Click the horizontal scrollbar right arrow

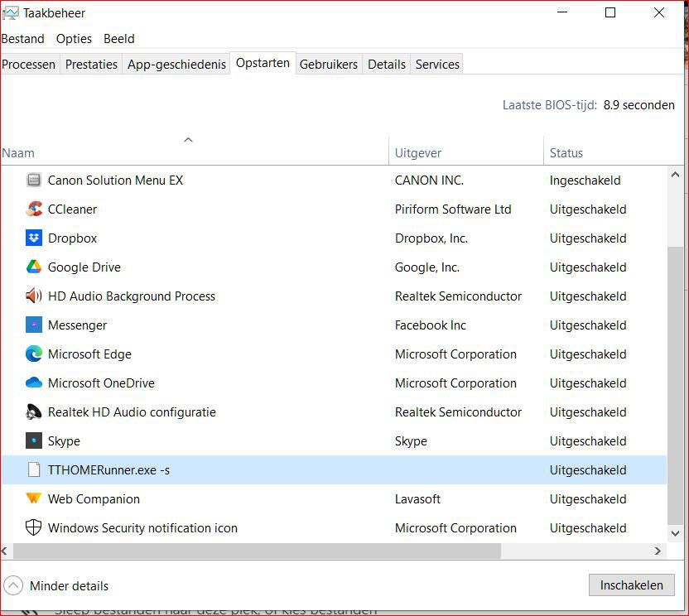click(658, 551)
